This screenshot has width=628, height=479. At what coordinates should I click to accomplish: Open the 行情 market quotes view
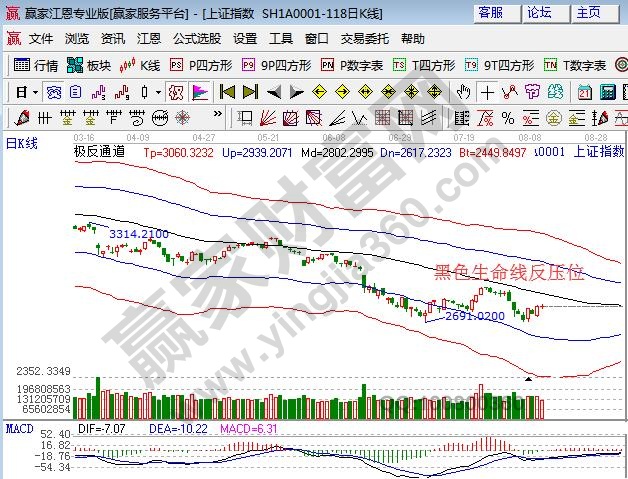[36, 66]
